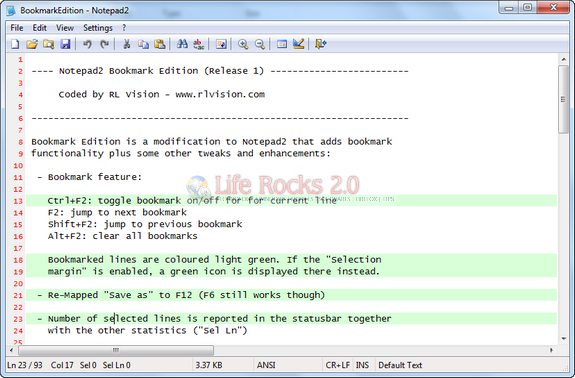Open the ? help menu

tap(124, 28)
